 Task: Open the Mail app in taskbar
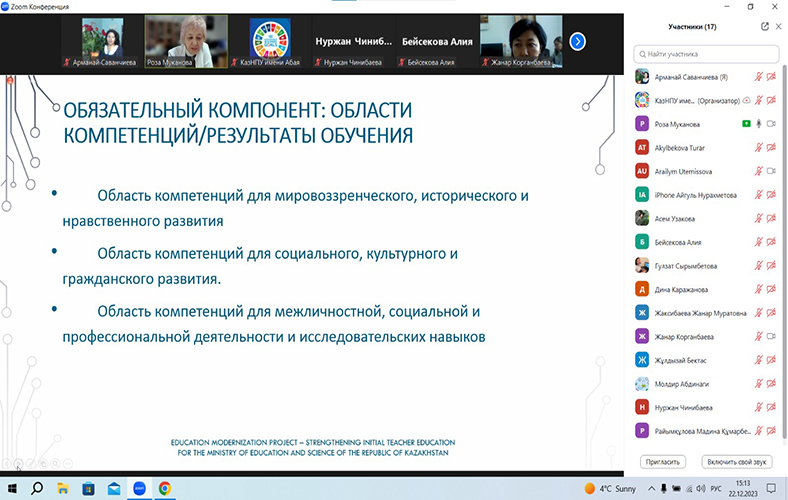coord(113,489)
